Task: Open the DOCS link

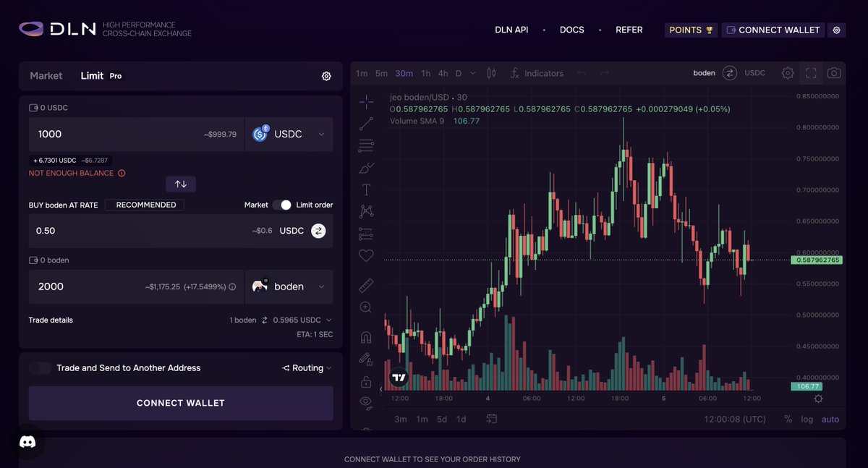Action: point(571,30)
